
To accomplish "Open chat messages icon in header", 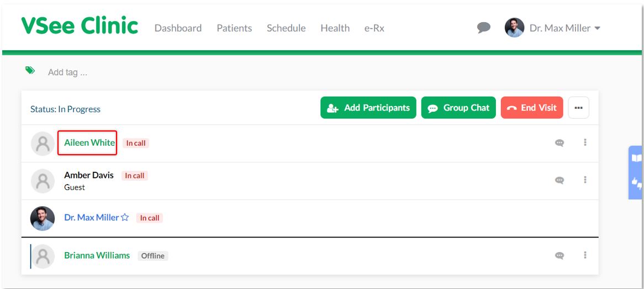I will tap(483, 28).
